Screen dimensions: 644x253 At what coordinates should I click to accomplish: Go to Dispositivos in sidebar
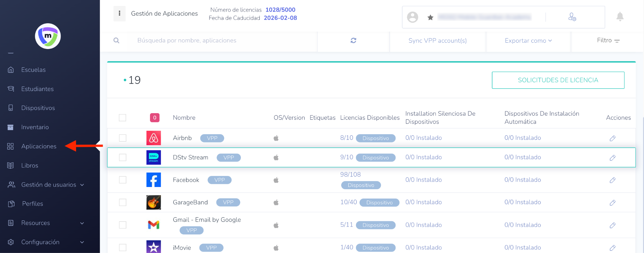(38, 108)
